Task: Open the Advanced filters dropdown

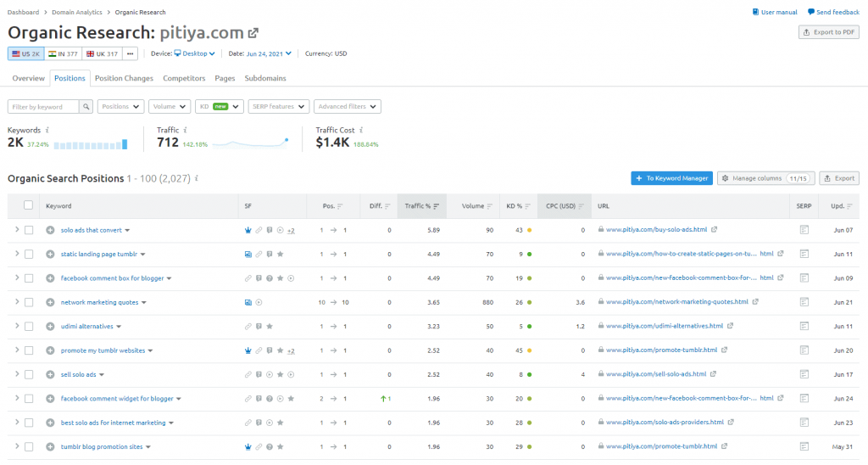Action: tap(347, 106)
